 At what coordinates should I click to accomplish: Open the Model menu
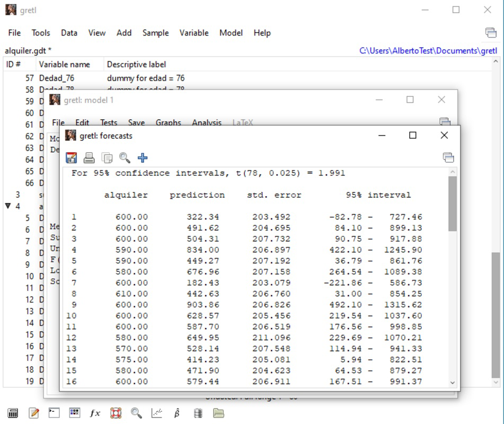click(231, 33)
